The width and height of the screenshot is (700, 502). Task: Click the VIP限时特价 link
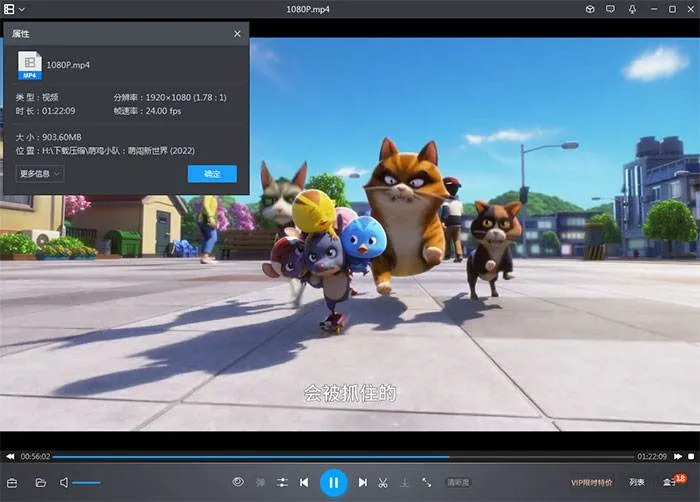coord(592,483)
